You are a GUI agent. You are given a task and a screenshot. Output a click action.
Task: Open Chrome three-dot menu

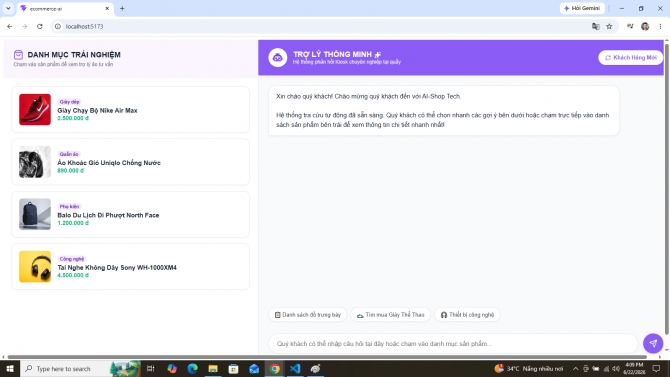click(x=660, y=27)
